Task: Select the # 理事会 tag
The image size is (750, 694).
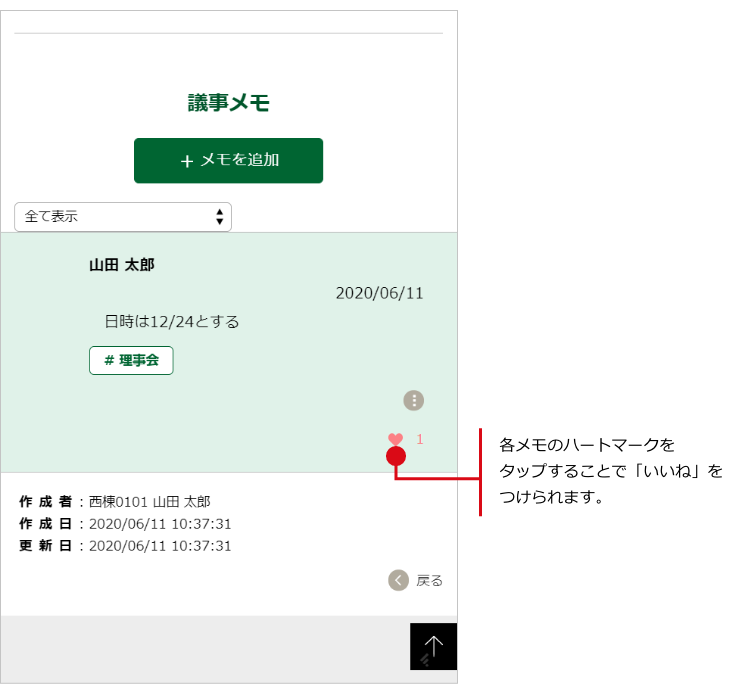Action: tap(131, 360)
